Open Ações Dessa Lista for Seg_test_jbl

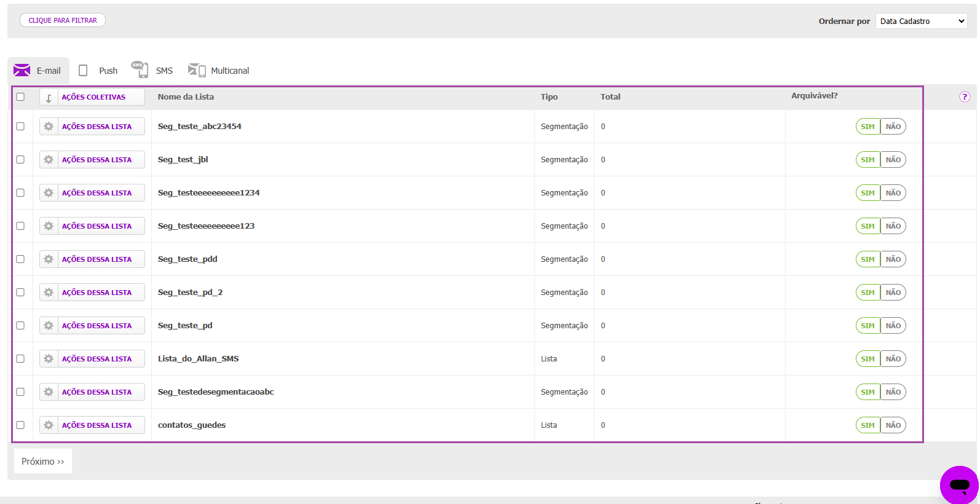92,160
